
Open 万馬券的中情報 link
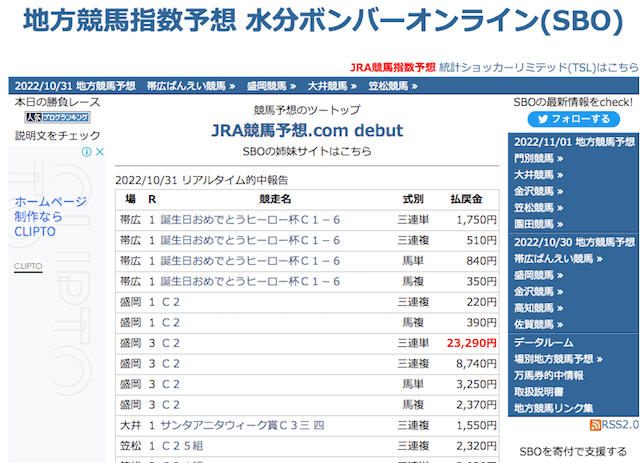click(549, 375)
